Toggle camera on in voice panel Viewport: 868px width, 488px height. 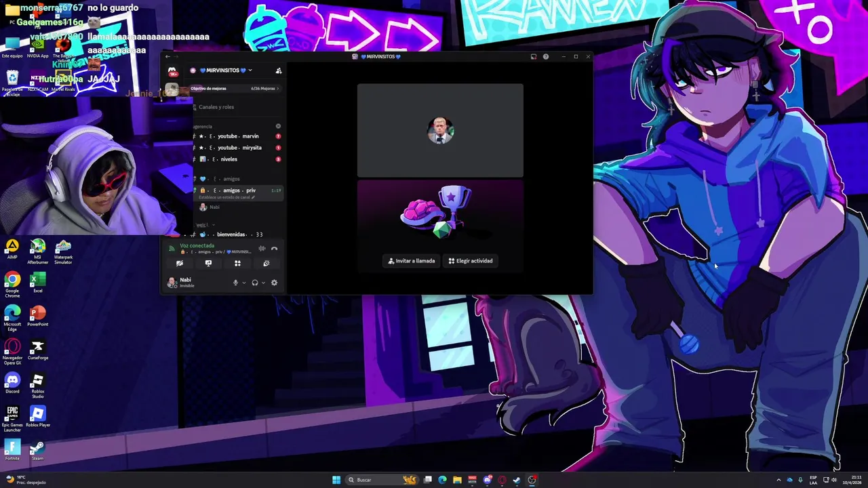(x=179, y=264)
